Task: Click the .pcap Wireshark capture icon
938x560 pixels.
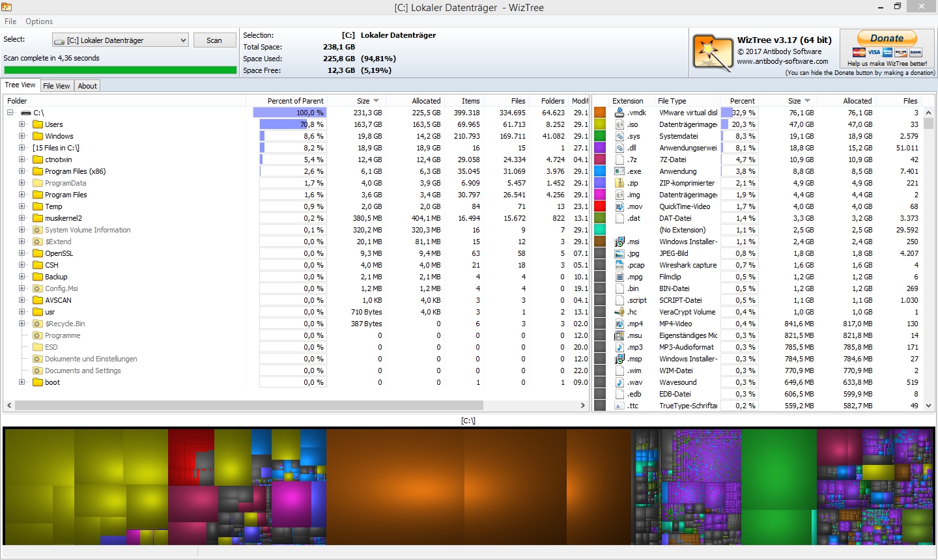Action: pyautogui.click(x=619, y=265)
